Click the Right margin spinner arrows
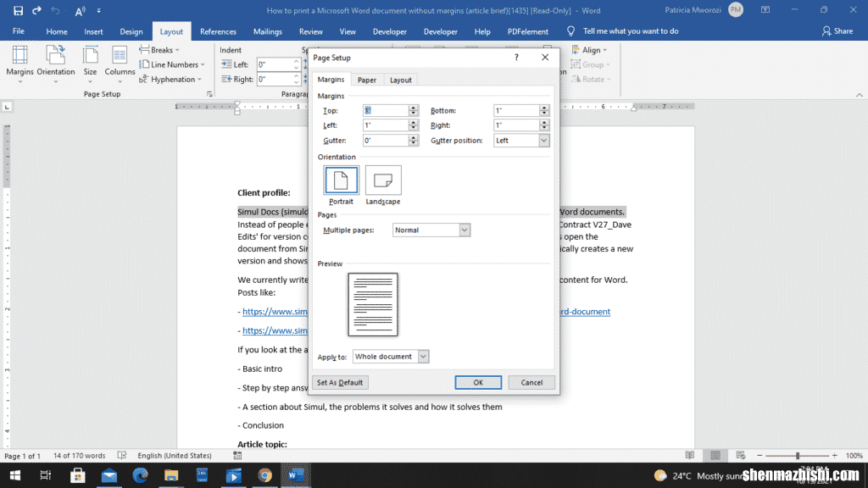 [544, 125]
